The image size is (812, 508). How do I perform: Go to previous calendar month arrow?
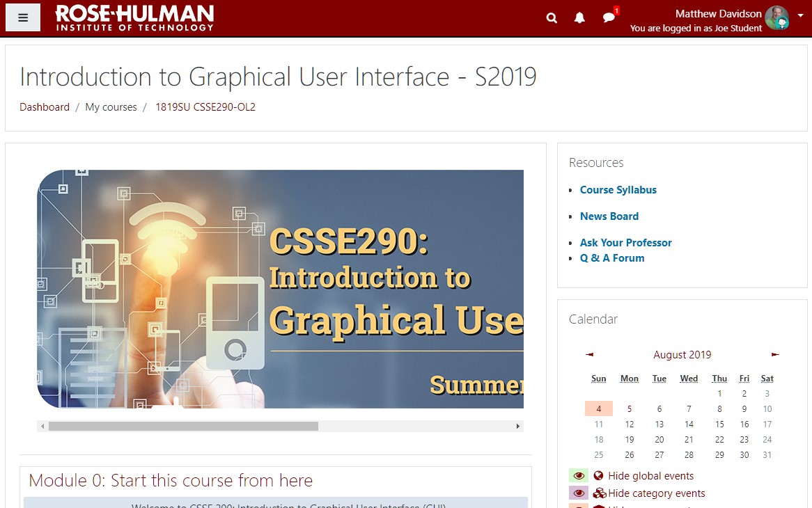pyautogui.click(x=589, y=354)
